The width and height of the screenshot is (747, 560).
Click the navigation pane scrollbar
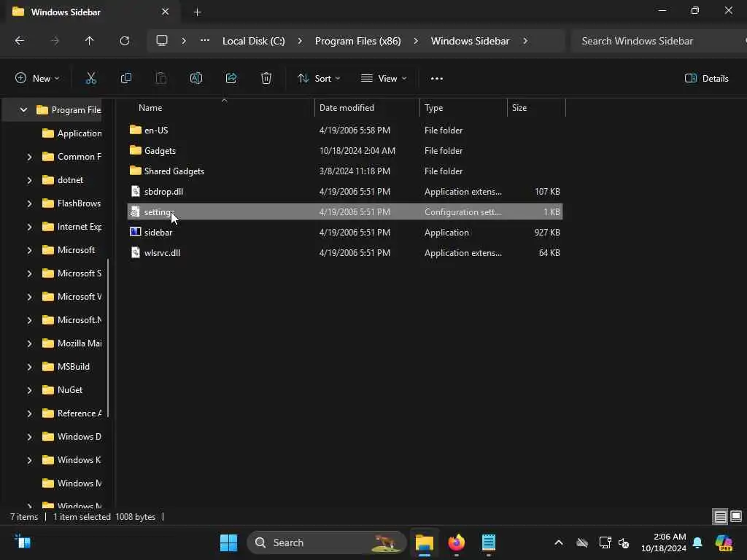click(x=108, y=338)
